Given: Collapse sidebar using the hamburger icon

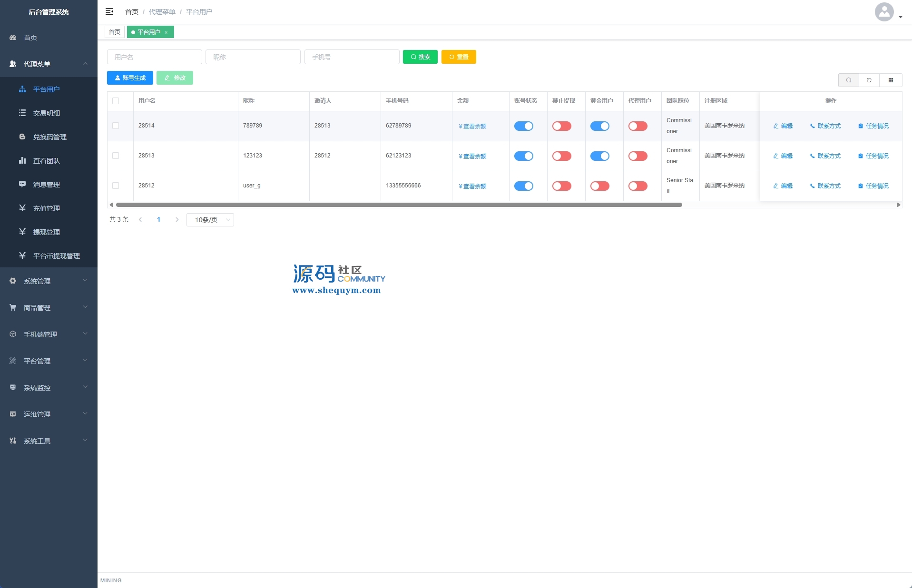Looking at the screenshot, I should [109, 11].
